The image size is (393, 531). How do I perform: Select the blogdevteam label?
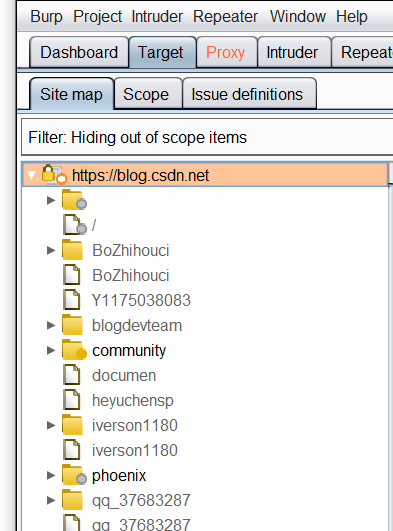[137, 325]
